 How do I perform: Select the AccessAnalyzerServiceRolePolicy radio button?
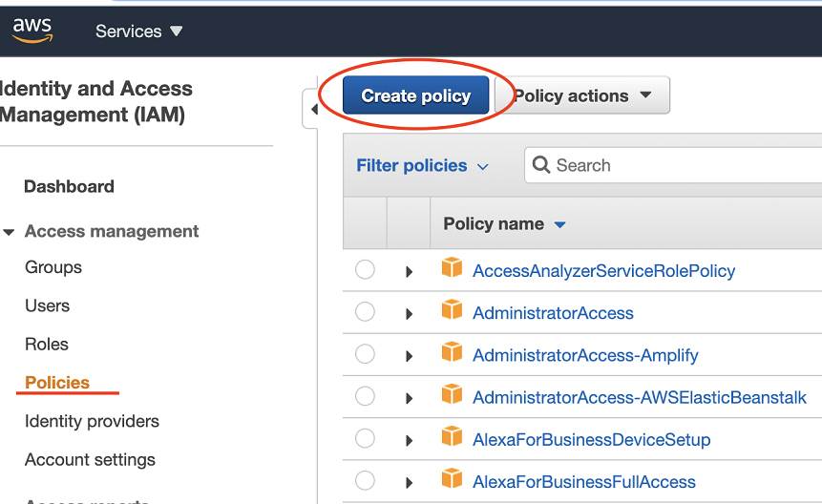pyautogui.click(x=365, y=270)
